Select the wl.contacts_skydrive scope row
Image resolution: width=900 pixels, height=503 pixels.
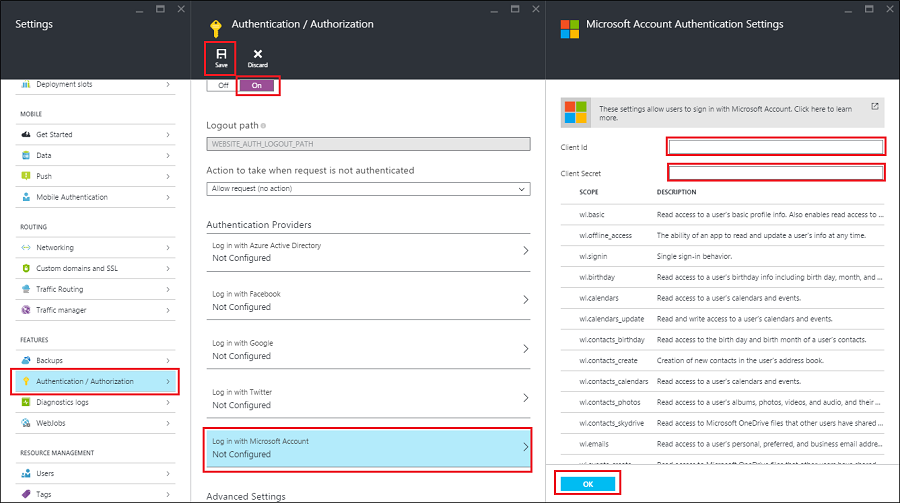(722, 423)
